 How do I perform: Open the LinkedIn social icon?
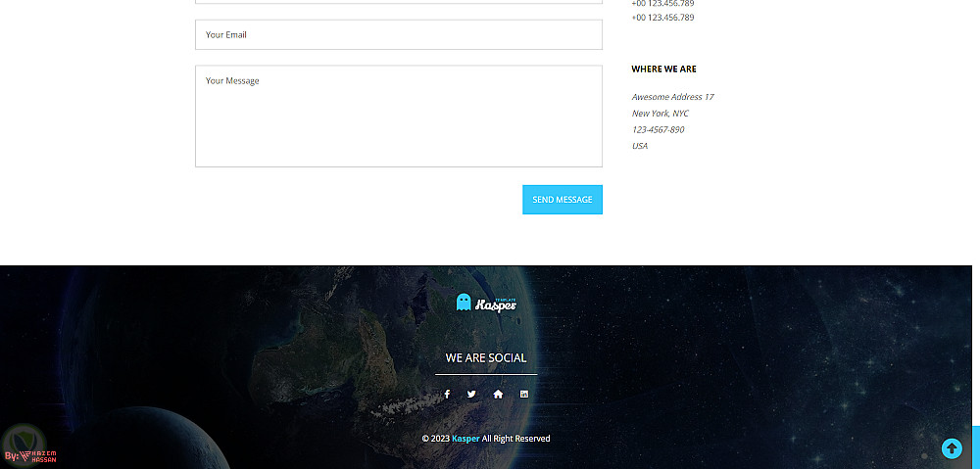(524, 394)
